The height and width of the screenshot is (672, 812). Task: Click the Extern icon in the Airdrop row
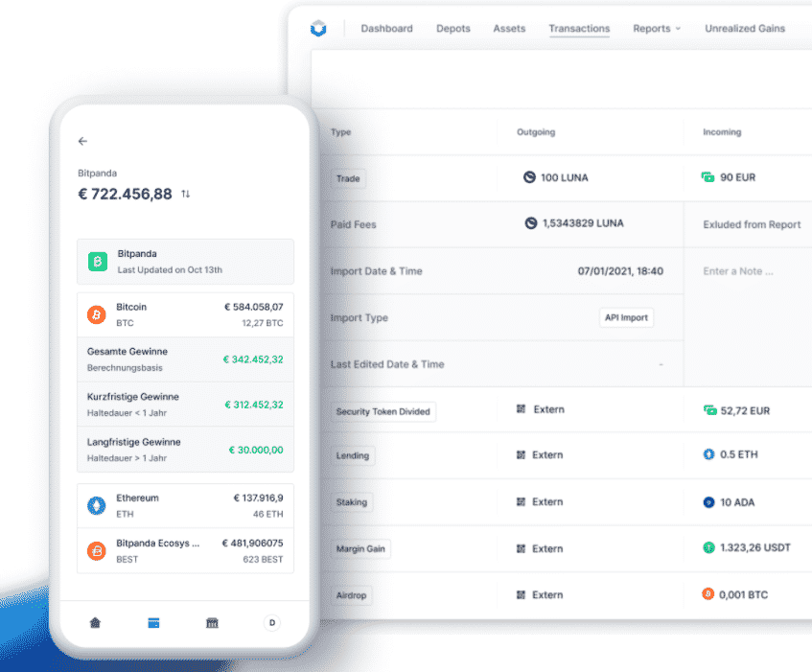click(x=521, y=595)
